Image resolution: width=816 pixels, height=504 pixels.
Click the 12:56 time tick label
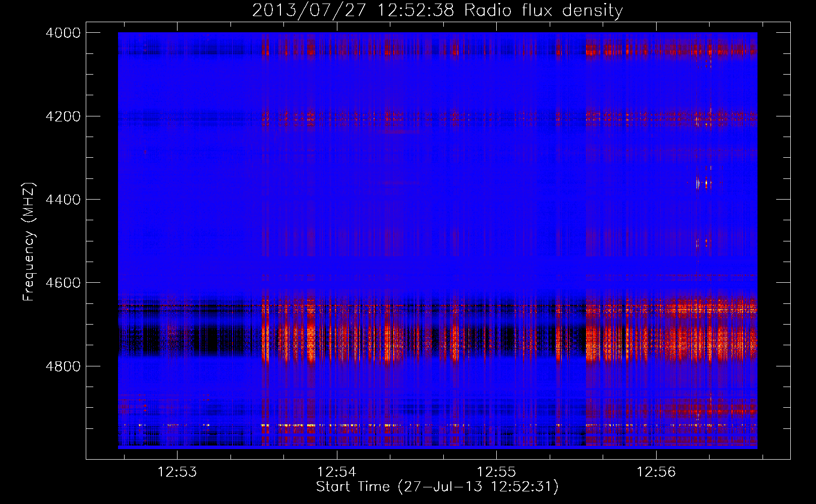(656, 472)
